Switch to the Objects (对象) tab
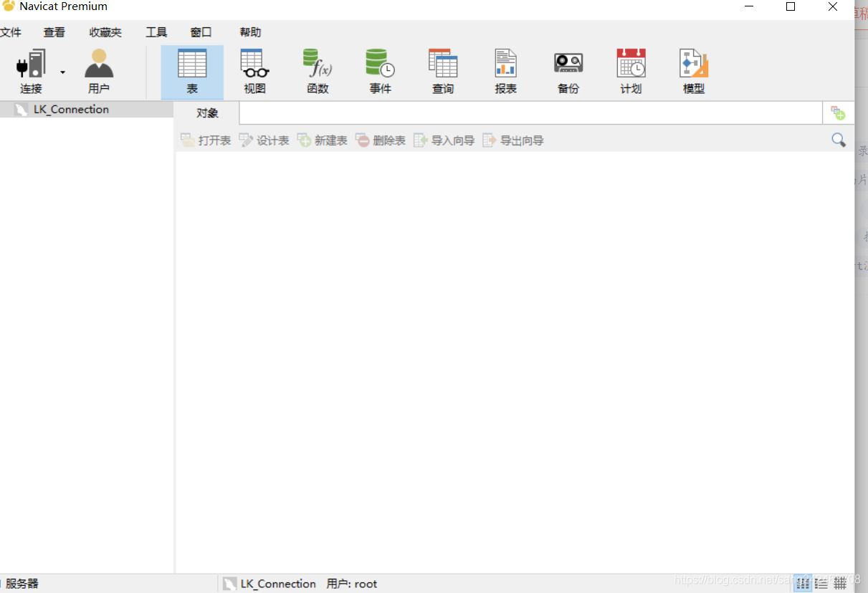Screen dimensions: 868x593 coord(207,113)
